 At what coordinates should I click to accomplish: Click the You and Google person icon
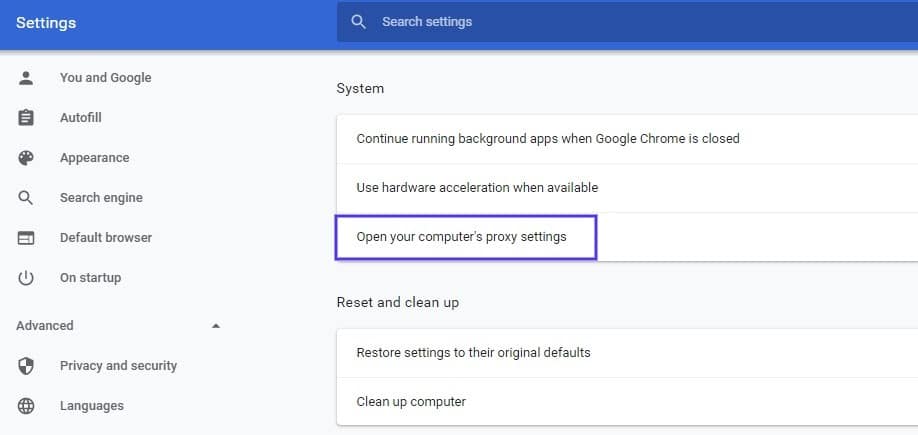[26, 78]
